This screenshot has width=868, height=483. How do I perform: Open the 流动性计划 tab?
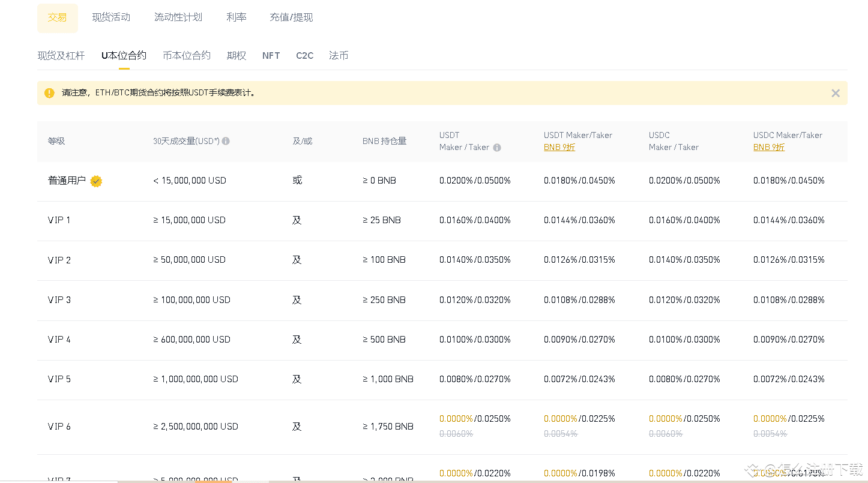pyautogui.click(x=178, y=17)
